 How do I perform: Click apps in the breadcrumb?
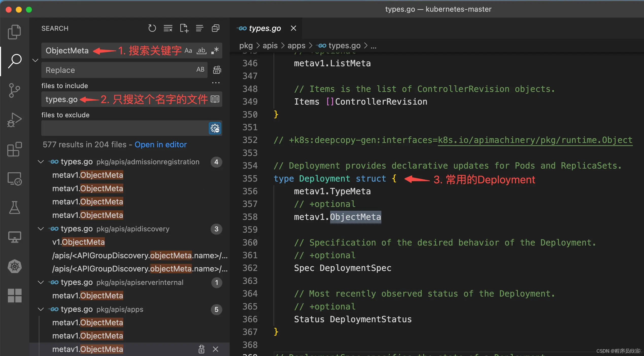coord(296,46)
